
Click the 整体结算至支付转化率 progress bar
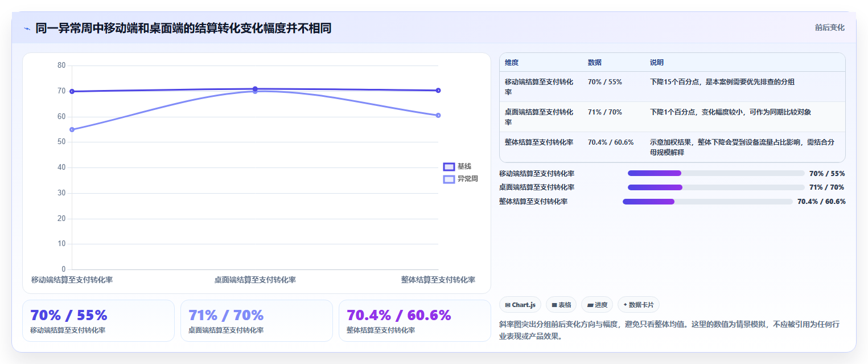(707, 202)
